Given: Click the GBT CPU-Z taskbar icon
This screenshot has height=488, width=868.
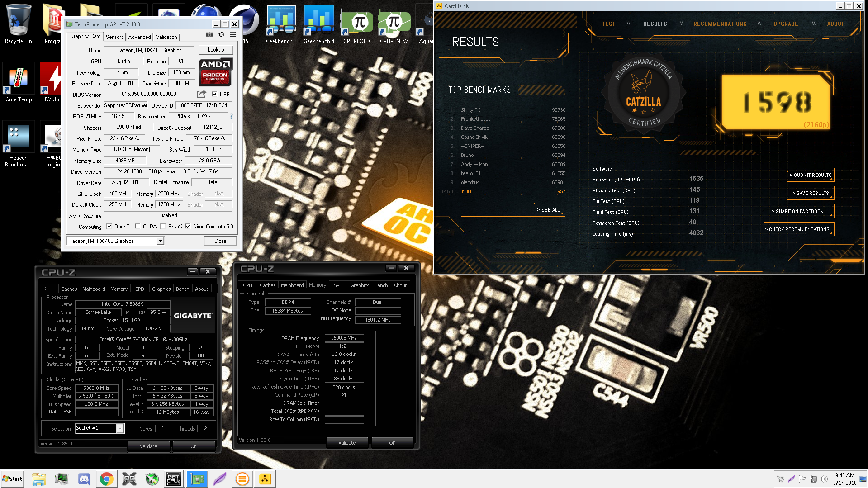Looking at the screenshot, I should click(174, 479).
